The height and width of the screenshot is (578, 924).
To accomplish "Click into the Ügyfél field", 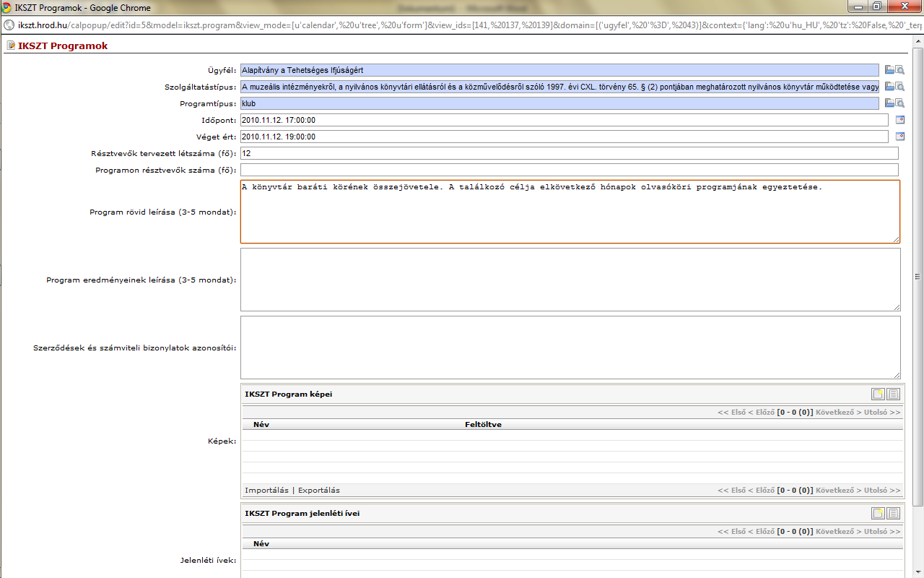I will click(x=559, y=70).
